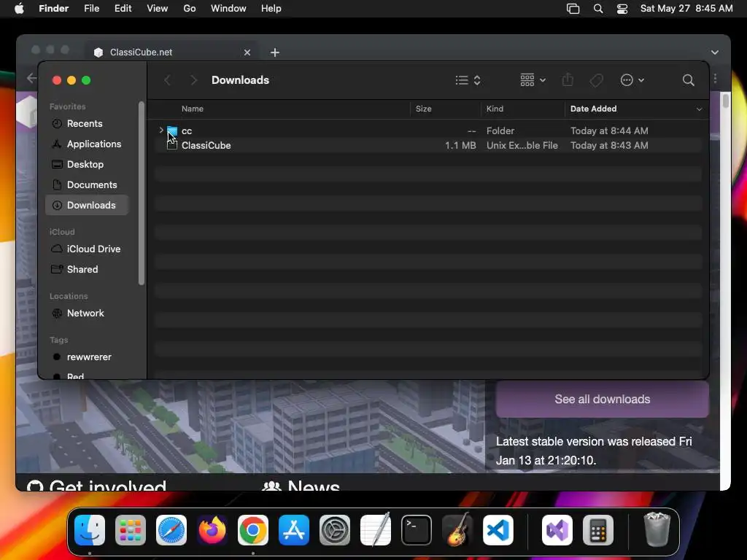Toggle Date Added sort direction chevron
Viewport: 747px width, 560px height.
[699, 109]
